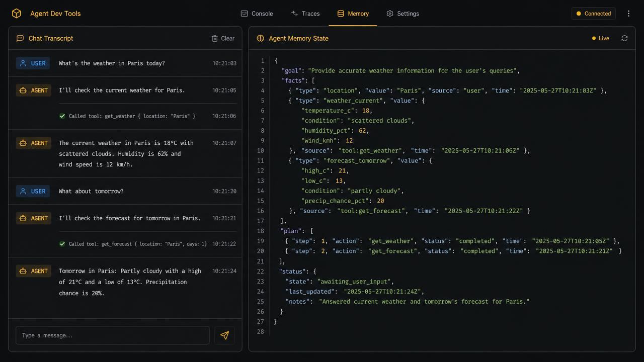This screenshot has height=362, width=644.
Task: Click USER badge on Paris weather question
Action: pos(33,63)
